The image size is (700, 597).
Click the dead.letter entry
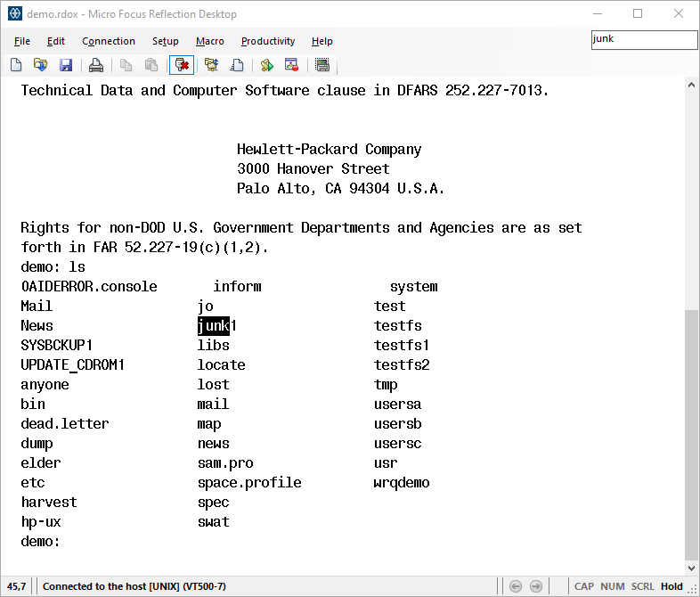coord(65,424)
